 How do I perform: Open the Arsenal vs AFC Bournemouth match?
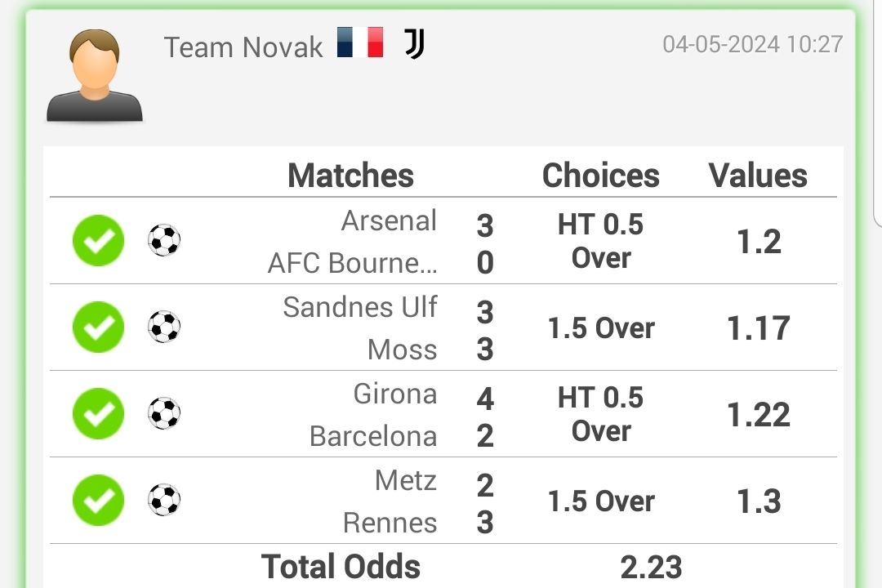coord(381,242)
